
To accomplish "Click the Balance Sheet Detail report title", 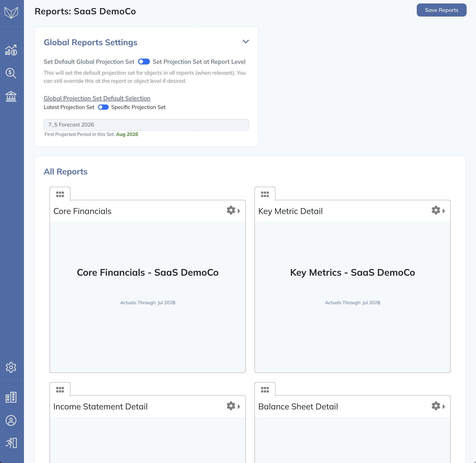I will tap(298, 407).
